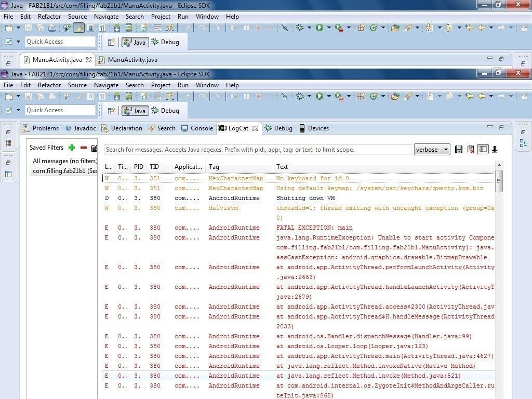Image resolution: width=532 pixels, height=399 pixels.
Task: Click the green Run button in the back Eclipse toolbar
Action: click(x=320, y=28)
